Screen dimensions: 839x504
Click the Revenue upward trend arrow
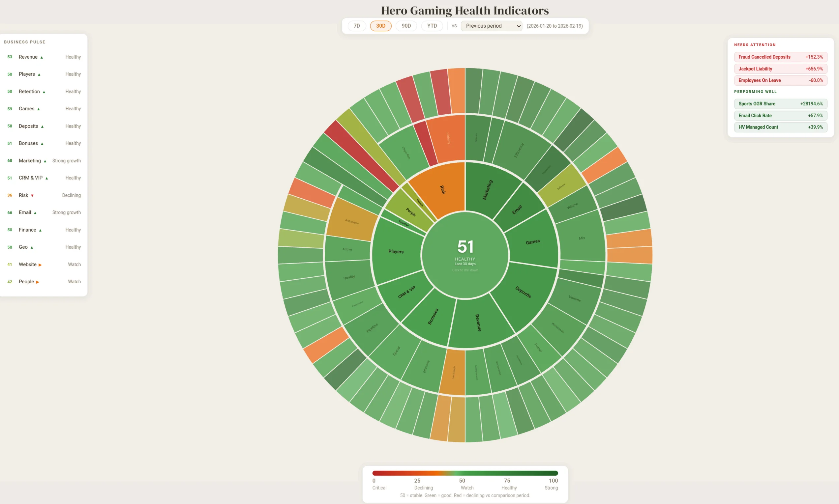(43, 57)
